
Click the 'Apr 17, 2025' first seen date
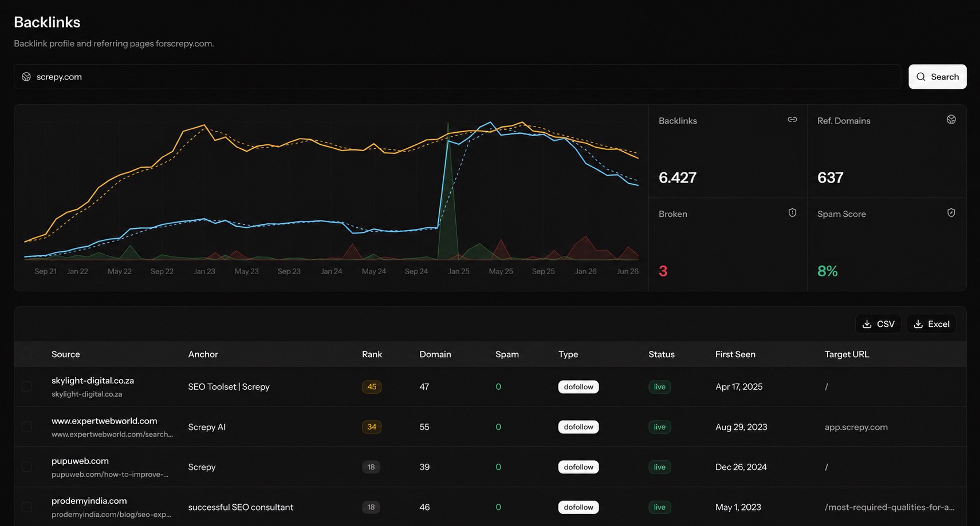pos(739,387)
